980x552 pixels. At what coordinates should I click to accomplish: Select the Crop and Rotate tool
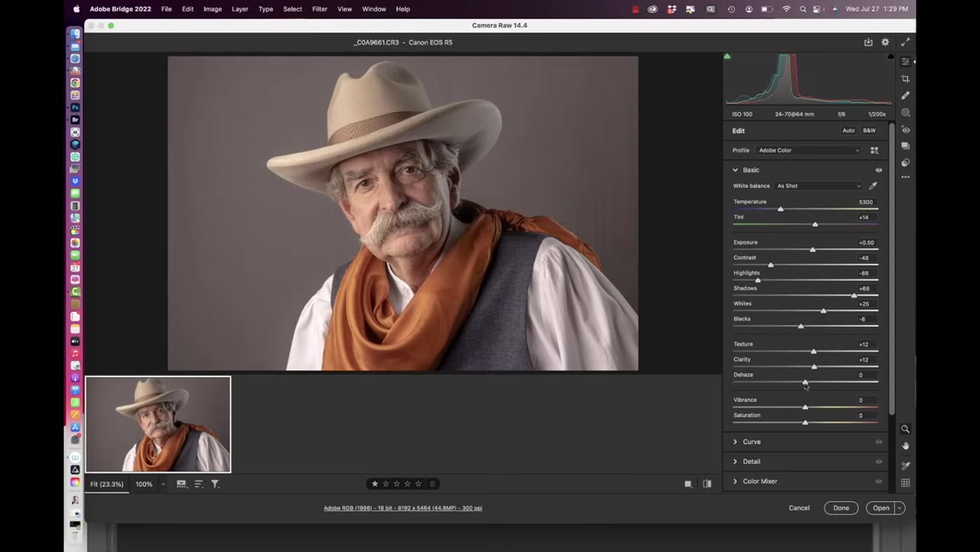pos(906,78)
